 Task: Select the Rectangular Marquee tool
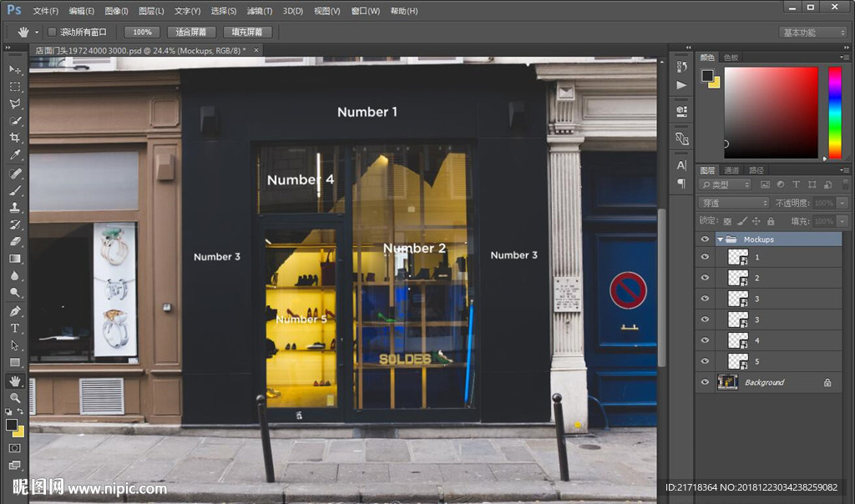click(15, 87)
